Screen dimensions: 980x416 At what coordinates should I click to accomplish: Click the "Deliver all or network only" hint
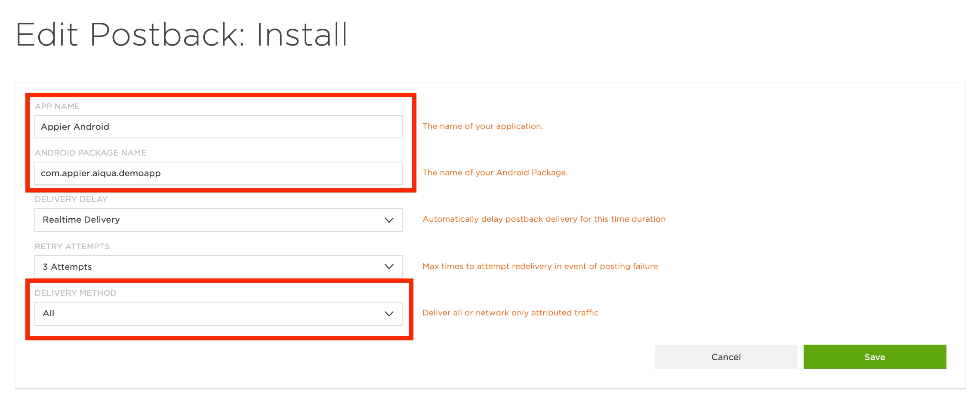(x=510, y=312)
